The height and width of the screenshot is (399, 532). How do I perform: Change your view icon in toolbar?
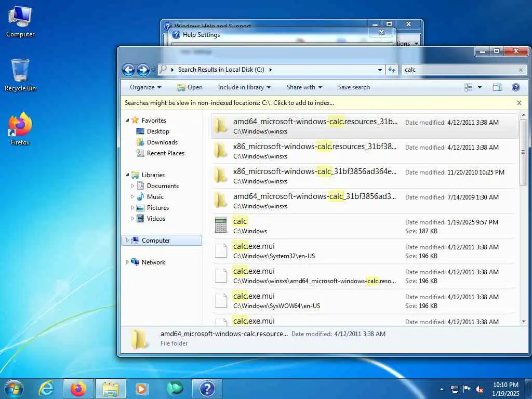[x=469, y=87]
